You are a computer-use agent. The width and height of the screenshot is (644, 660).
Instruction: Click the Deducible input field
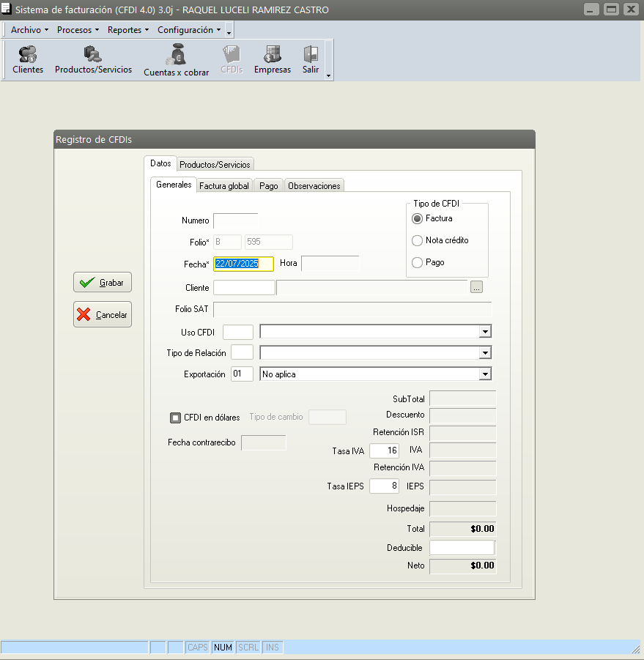point(462,548)
